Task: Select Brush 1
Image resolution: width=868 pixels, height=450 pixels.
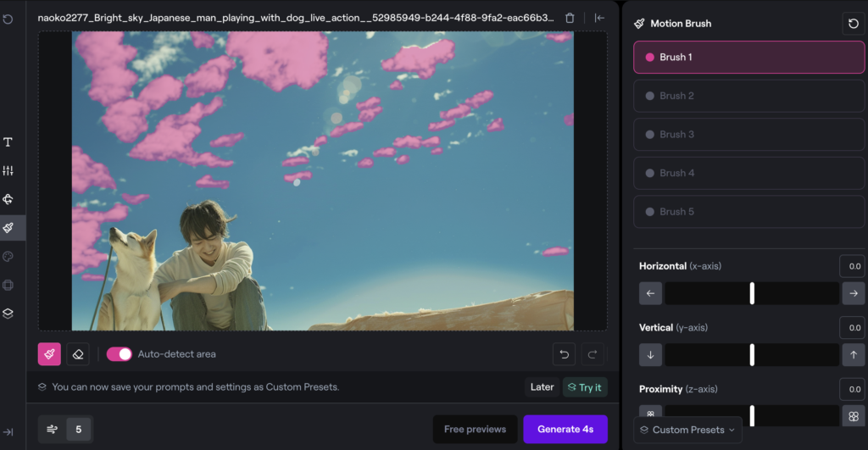Action: point(748,58)
